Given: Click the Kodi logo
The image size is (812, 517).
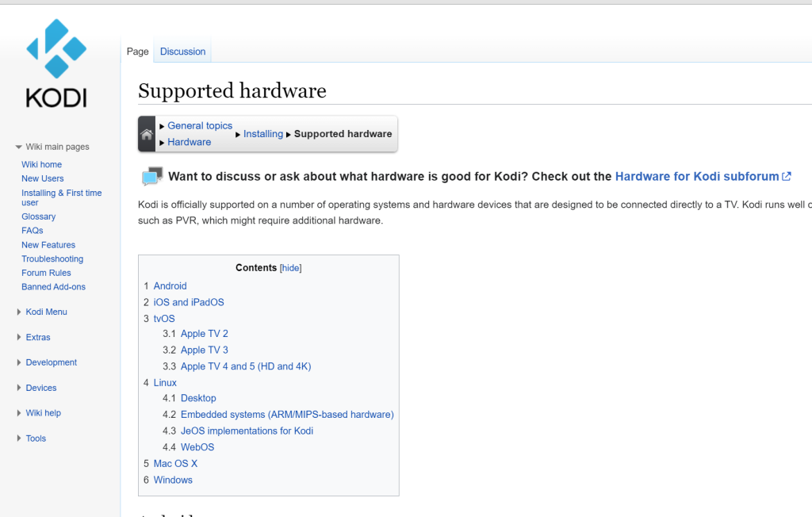Looking at the screenshot, I should (x=56, y=63).
